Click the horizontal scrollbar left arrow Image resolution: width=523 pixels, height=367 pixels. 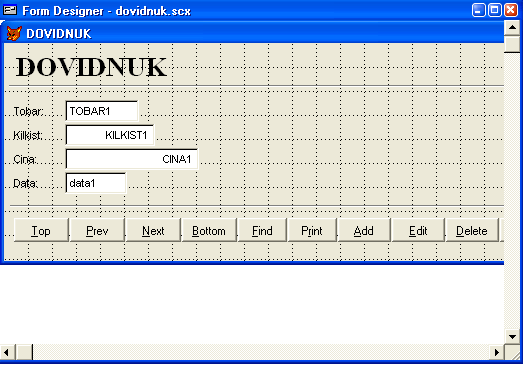click(7, 352)
